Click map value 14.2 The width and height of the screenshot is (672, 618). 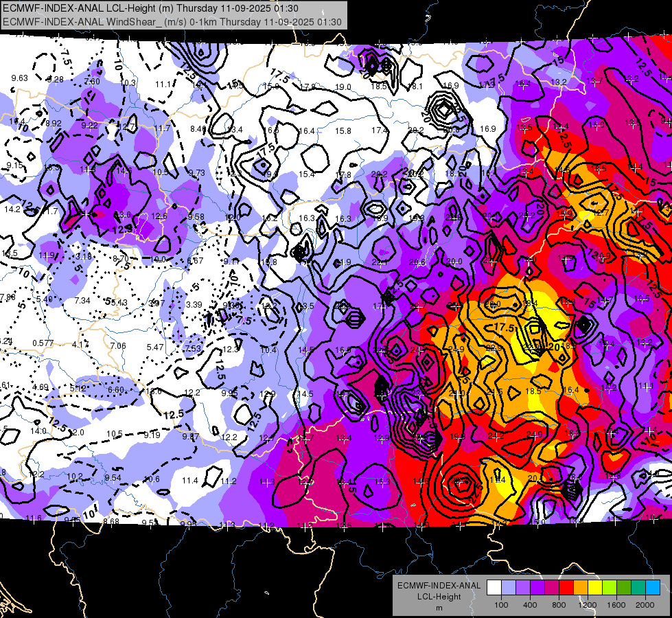(12, 209)
